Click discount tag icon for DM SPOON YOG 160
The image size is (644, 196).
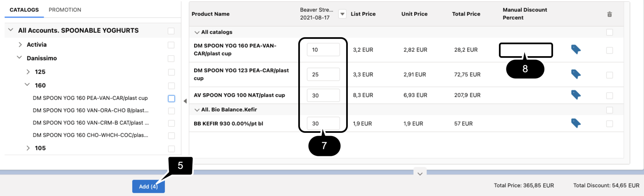pyautogui.click(x=576, y=50)
